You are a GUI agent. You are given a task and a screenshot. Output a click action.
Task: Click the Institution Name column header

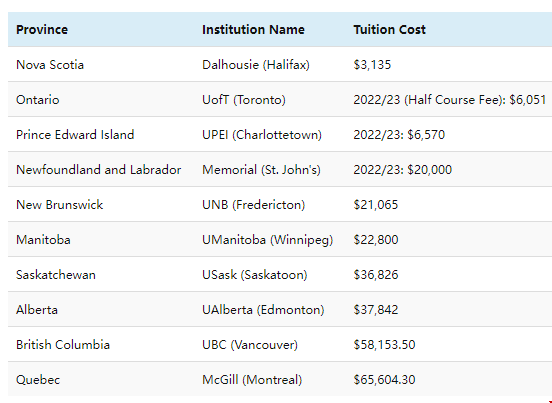tap(253, 30)
